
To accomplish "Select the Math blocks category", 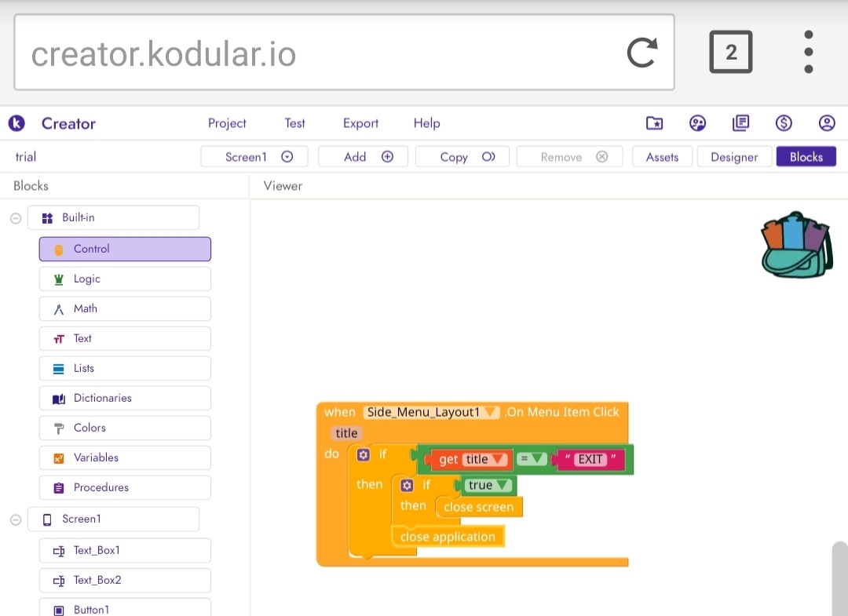I will [125, 308].
